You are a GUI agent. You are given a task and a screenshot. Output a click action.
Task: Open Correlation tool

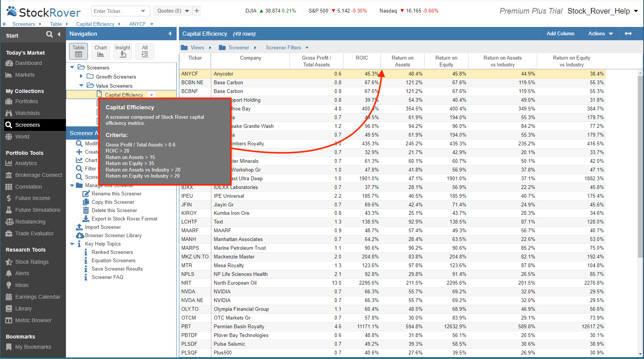pos(28,187)
